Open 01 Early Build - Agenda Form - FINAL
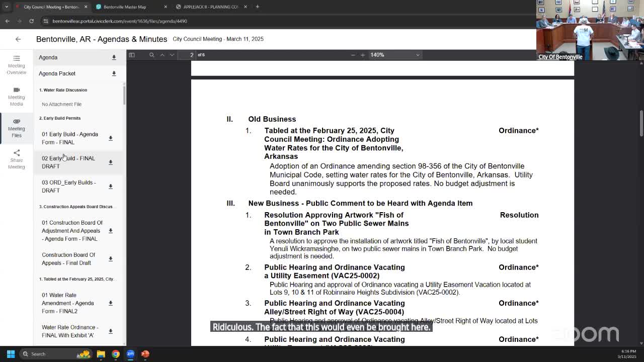 tap(70, 138)
